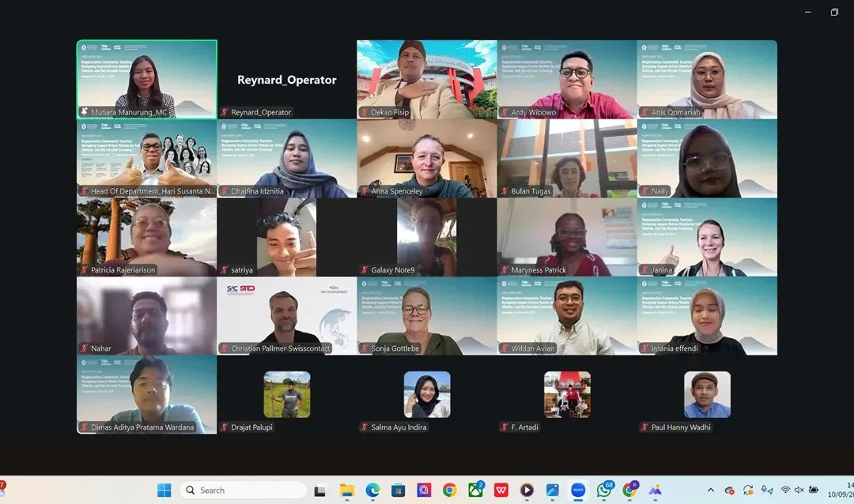Open File Explorer from the taskbar
Screen dimensions: 854x504
[346, 490]
